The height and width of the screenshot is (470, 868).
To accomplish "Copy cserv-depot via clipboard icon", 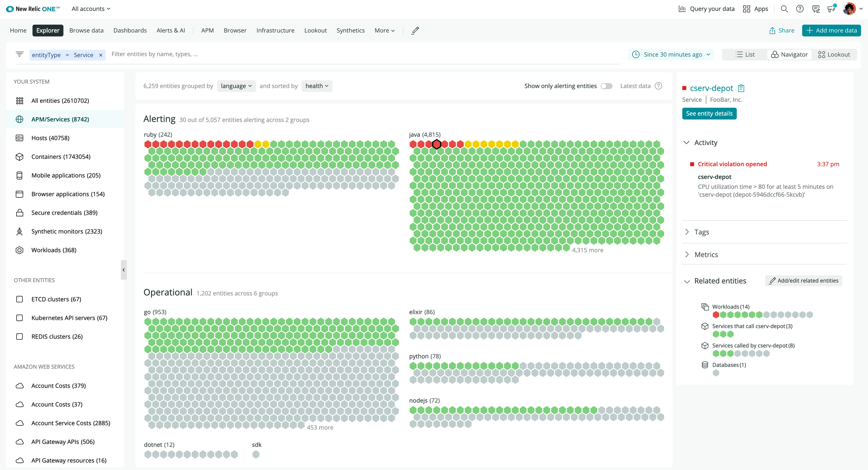I will coord(741,88).
